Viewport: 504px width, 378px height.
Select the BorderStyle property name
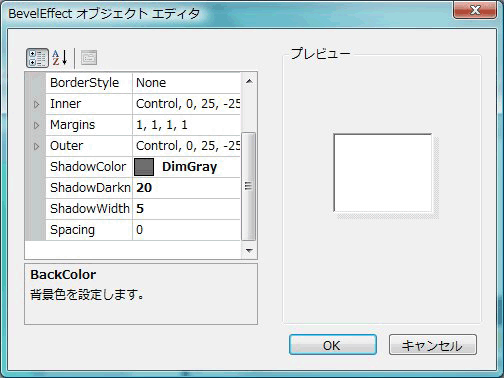(85, 83)
